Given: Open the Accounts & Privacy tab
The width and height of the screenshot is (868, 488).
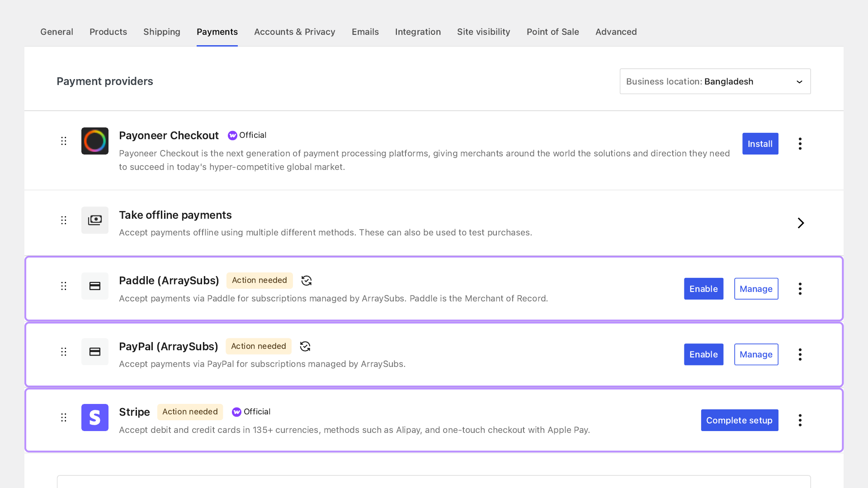Looking at the screenshot, I should pyautogui.click(x=295, y=32).
